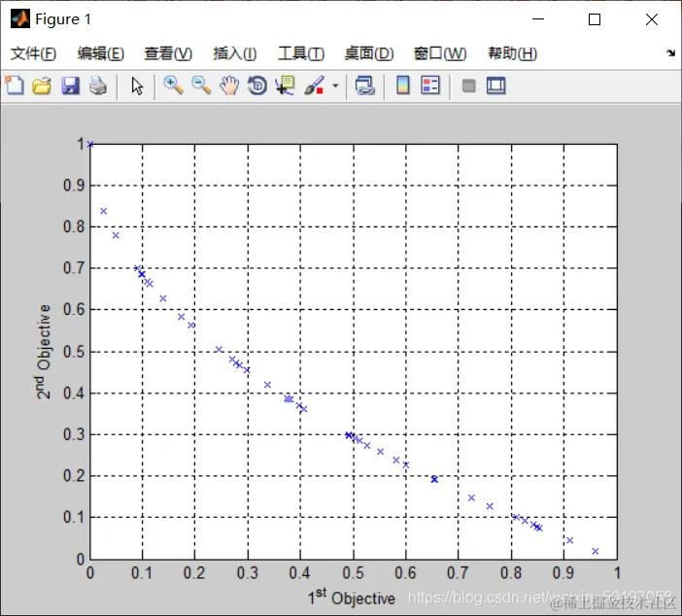Open the 帮助(H) menu

[512, 53]
